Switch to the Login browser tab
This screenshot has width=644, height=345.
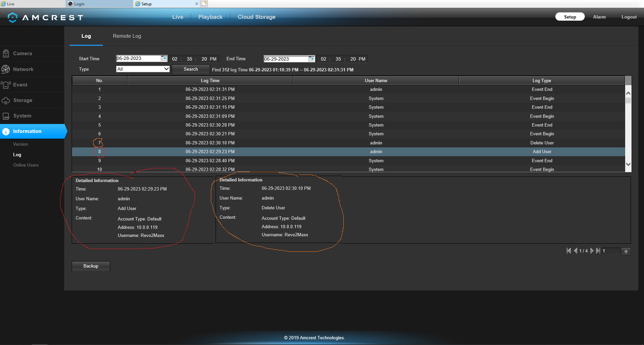[x=99, y=4]
